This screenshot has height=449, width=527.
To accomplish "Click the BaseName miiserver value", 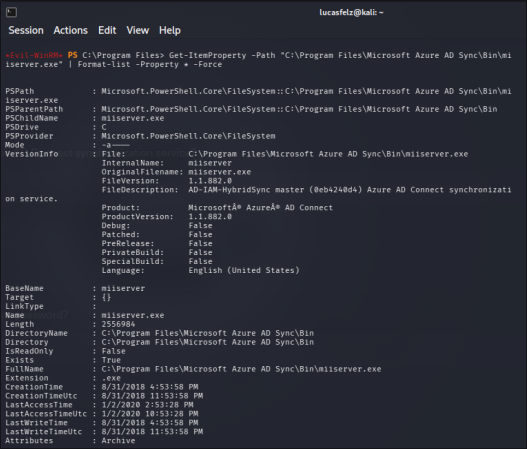I will coord(123,289).
